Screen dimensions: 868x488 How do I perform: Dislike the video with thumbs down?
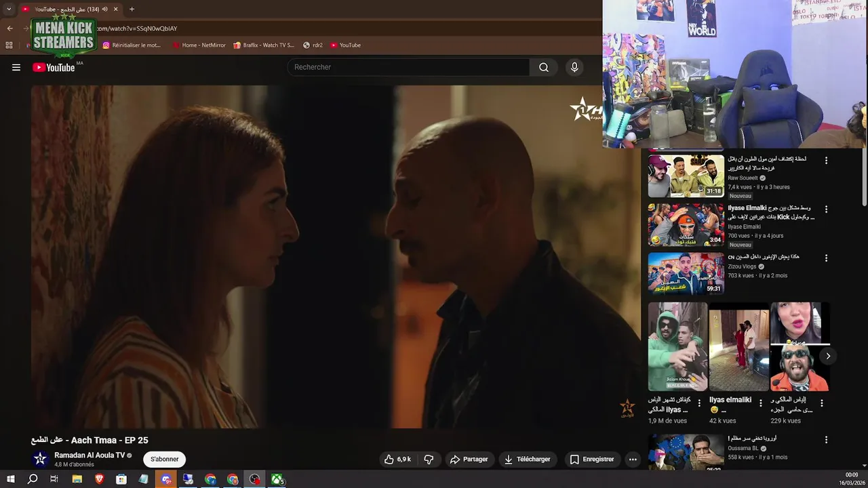coord(429,459)
